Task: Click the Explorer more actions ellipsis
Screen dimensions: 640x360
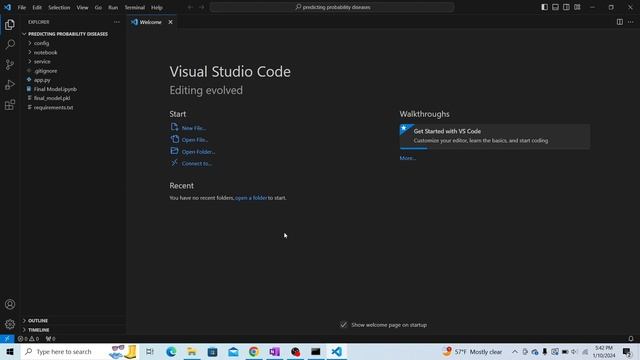Action: click(x=117, y=22)
